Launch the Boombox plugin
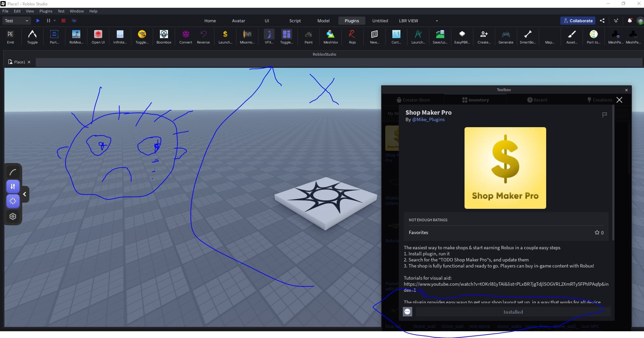The height and width of the screenshot is (338, 644). point(164,36)
